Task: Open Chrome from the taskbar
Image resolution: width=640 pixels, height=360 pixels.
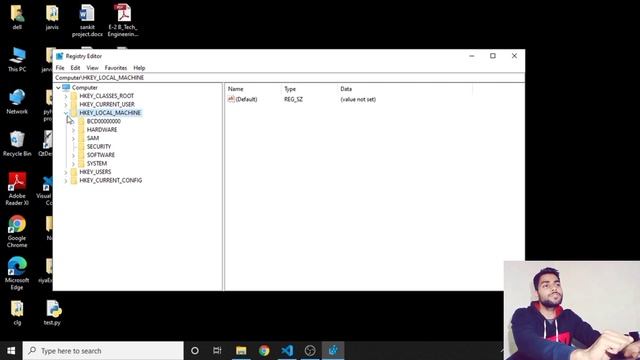Action: point(264,351)
